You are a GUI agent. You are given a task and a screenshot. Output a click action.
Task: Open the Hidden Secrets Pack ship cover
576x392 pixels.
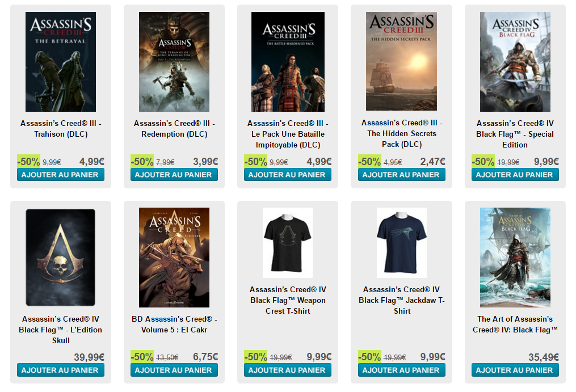(402, 61)
